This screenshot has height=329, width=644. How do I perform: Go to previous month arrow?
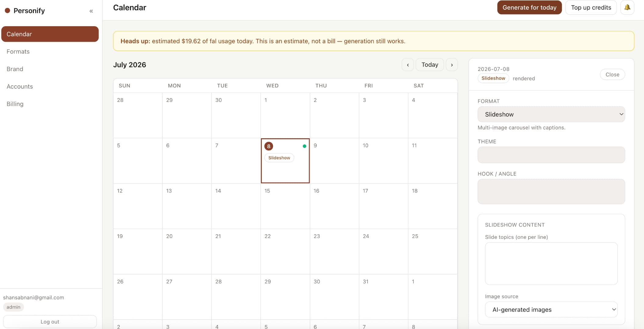[408, 65]
